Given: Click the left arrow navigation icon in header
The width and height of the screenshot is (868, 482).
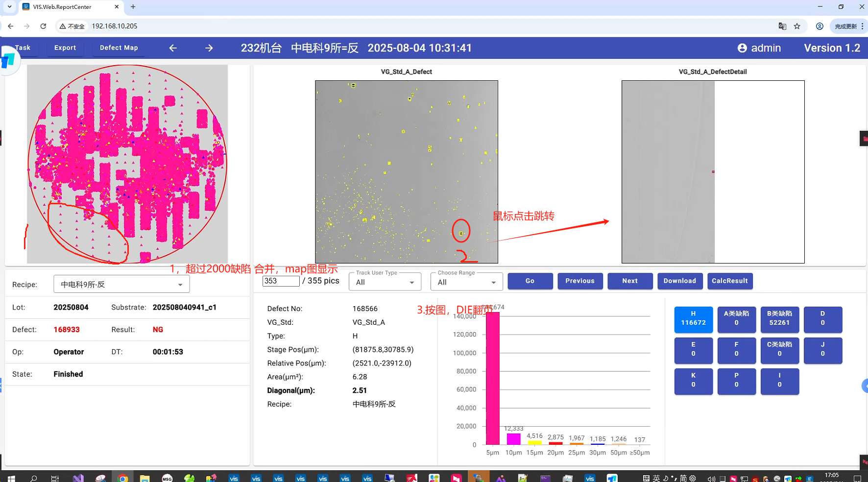Looking at the screenshot, I should tap(173, 48).
